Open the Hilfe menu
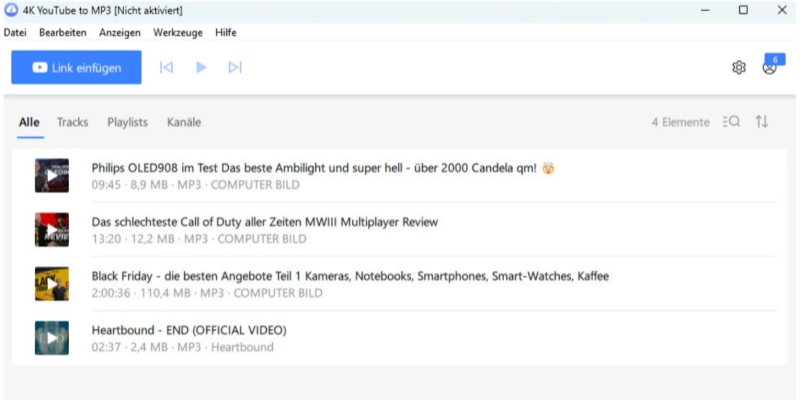This screenshot has width=800, height=400. 226,33
